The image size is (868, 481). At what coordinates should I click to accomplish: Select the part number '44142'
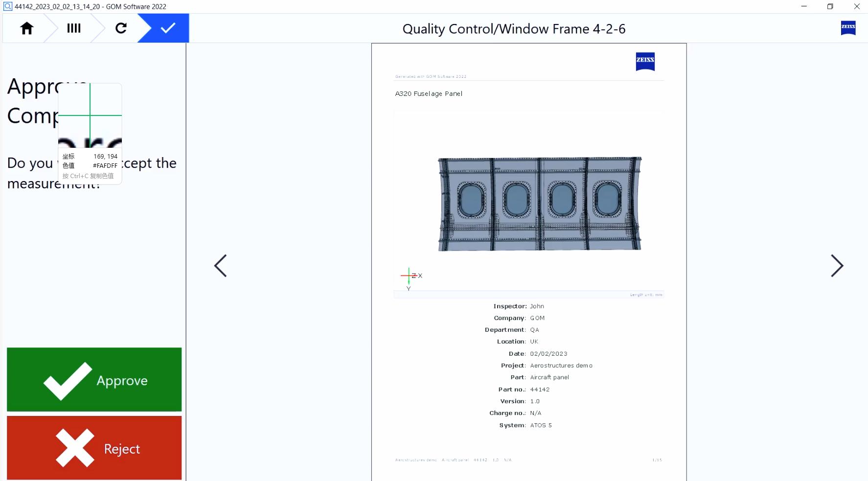[x=540, y=389]
